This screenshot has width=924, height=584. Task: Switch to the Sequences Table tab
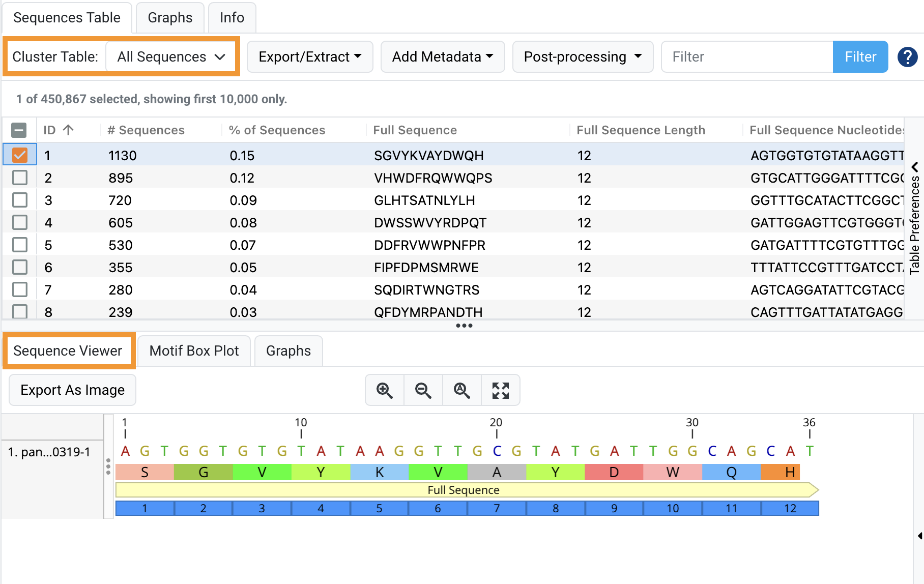67,18
